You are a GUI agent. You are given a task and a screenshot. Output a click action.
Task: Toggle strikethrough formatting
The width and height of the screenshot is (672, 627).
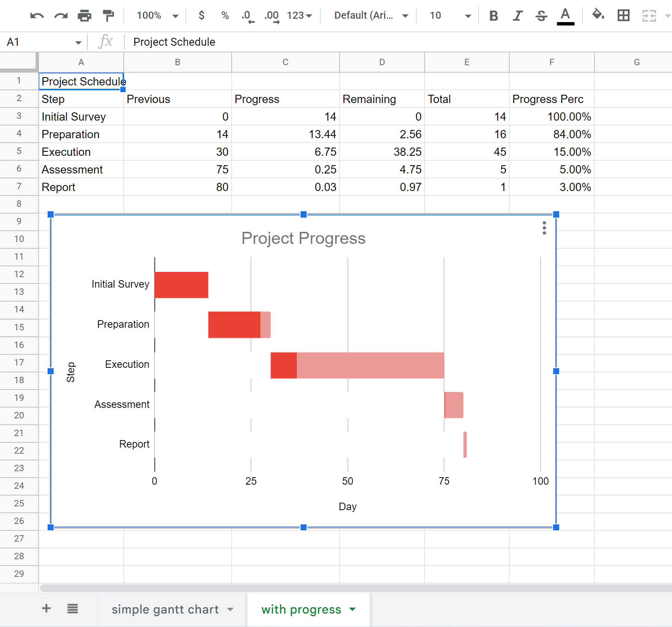tap(541, 16)
